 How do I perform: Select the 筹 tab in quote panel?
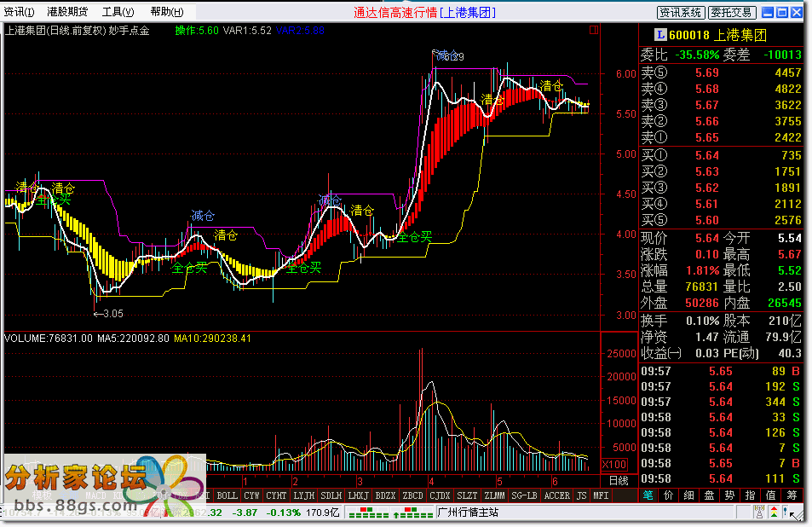[792, 495]
